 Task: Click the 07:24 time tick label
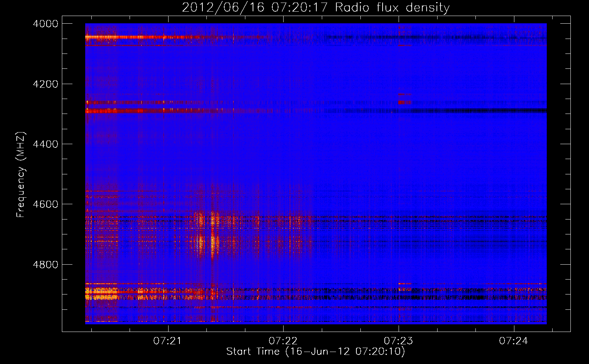513,341
